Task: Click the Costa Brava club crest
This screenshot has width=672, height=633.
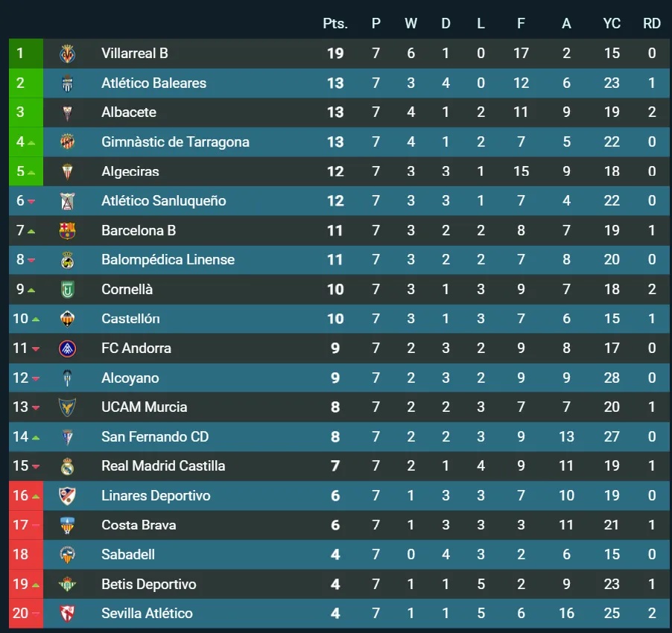Action: [68, 525]
